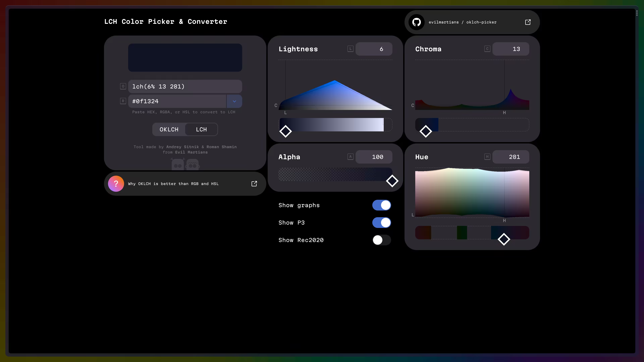Click the C keyboard shortcut badge
Screen dimensions: 644x362
click(x=487, y=49)
